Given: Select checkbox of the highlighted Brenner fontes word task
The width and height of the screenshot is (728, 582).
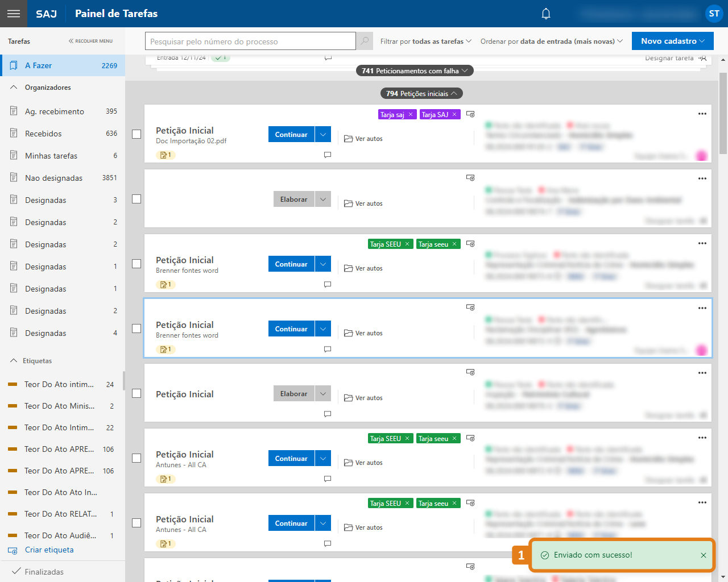Looking at the screenshot, I should [136, 329].
